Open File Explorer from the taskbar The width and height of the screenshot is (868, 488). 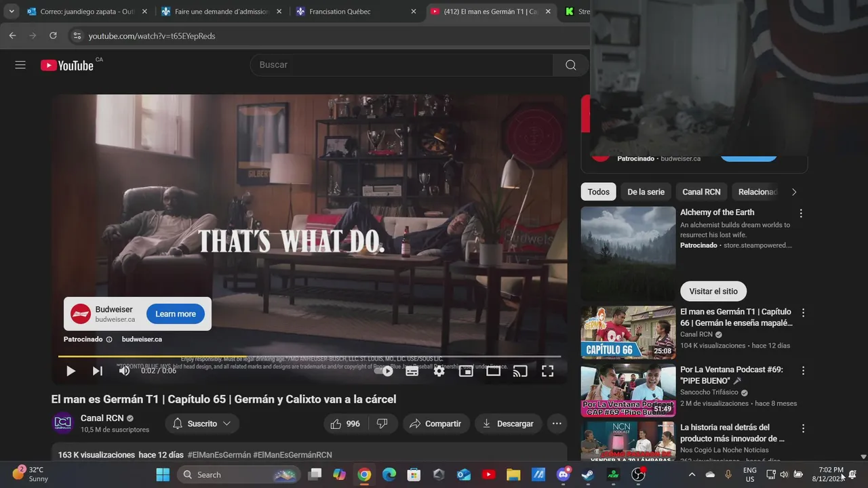(x=513, y=474)
